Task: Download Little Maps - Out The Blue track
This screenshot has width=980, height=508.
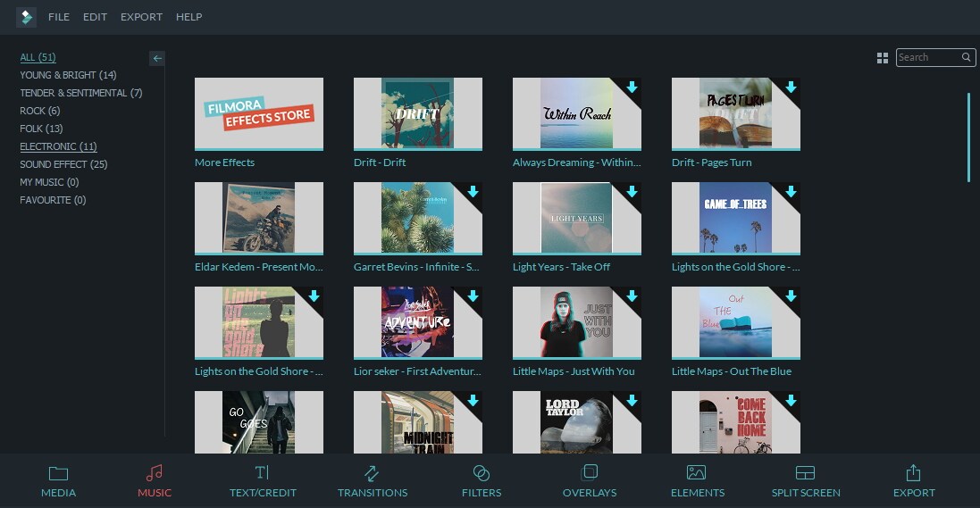Action: pyautogui.click(x=791, y=296)
